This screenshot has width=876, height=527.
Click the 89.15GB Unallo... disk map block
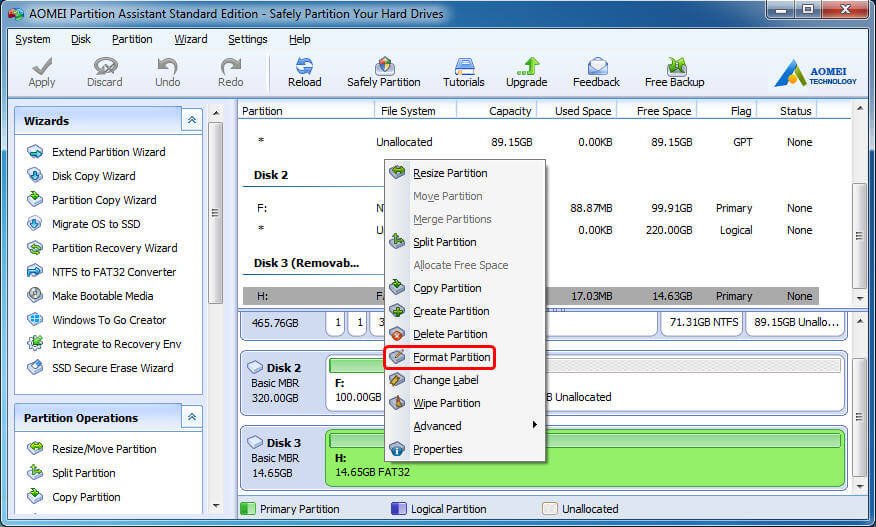(x=796, y=322)
